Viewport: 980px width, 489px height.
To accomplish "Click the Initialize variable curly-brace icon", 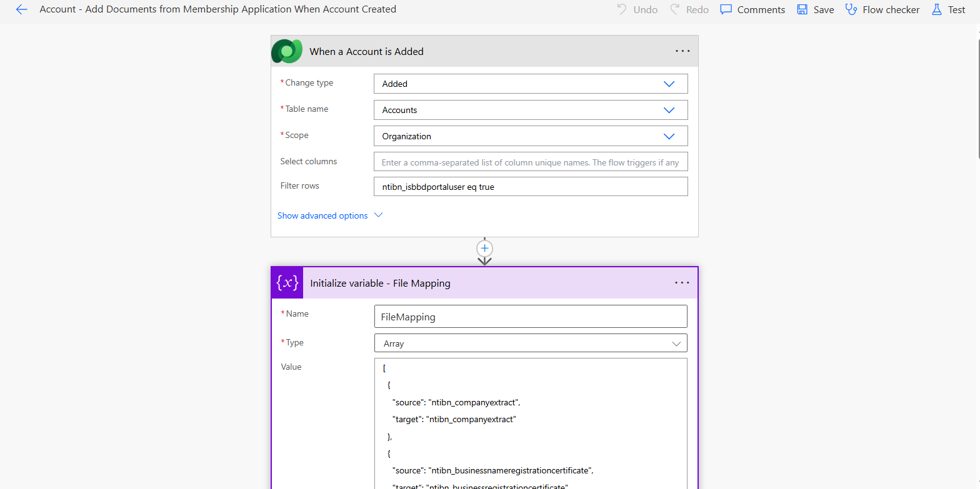I will click(287, 283).
